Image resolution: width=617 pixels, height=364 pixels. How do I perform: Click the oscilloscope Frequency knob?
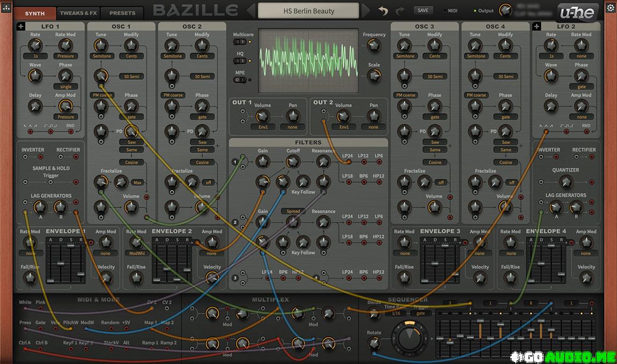374,46
